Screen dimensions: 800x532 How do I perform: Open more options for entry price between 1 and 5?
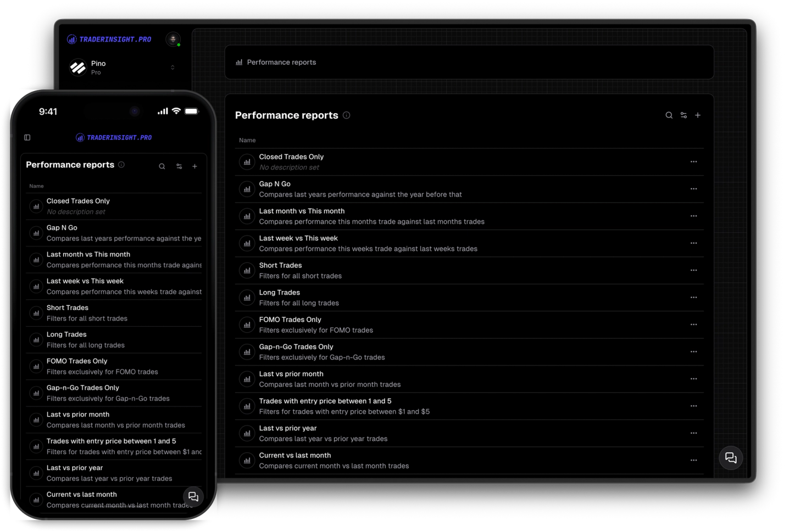pos(694,406)
